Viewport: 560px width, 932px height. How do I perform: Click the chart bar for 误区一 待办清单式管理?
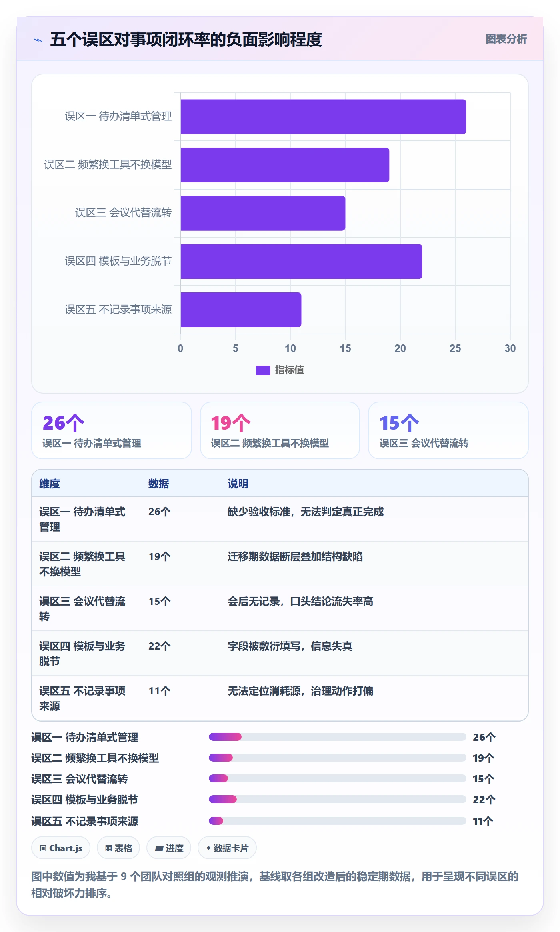click(323, 117)
